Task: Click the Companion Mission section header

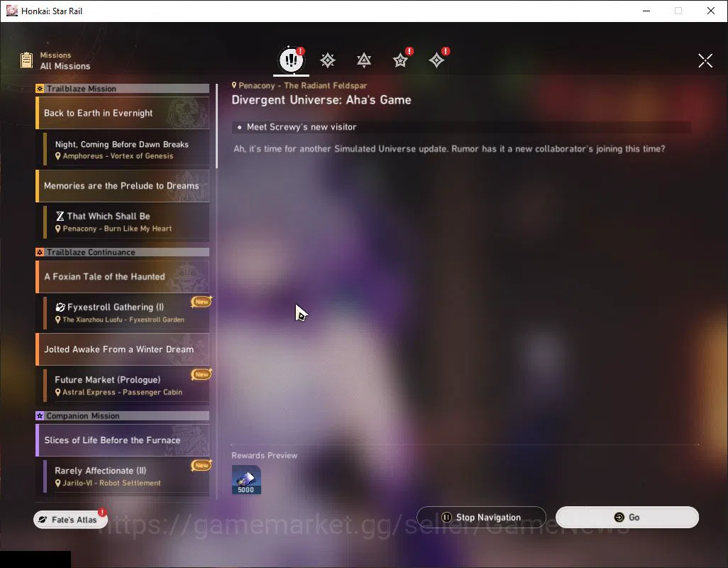Action: tap(123, 415)
